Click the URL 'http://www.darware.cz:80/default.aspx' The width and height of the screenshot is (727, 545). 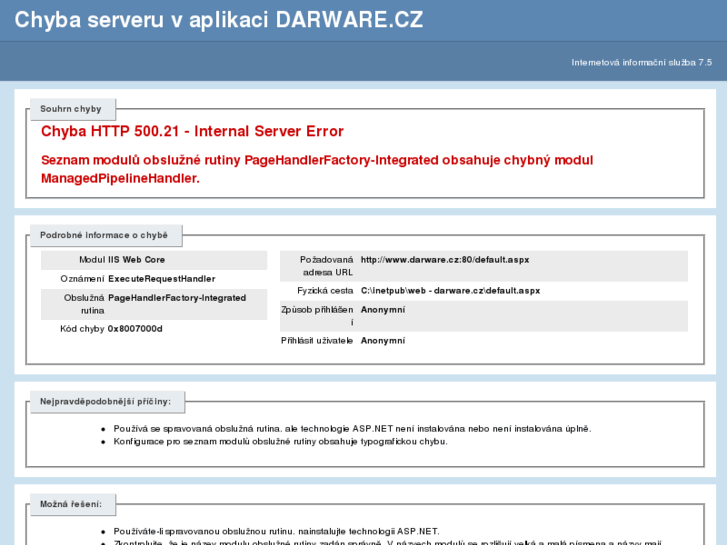(445, 260)
